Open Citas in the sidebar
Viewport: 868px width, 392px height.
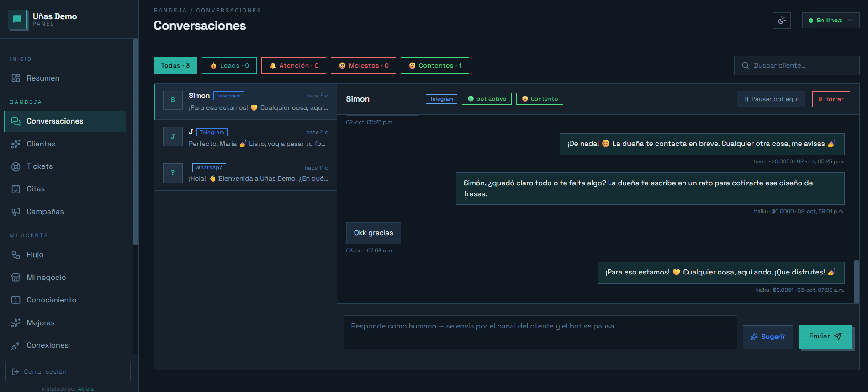[x=65, y=189]
